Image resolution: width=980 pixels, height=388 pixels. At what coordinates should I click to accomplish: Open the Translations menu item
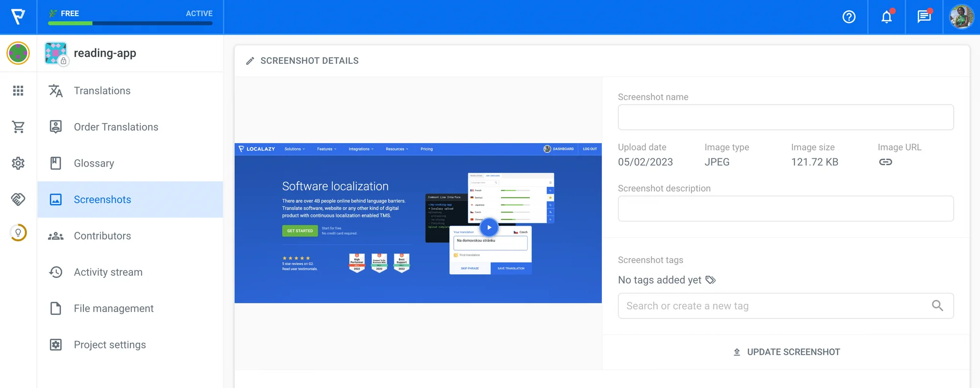(102, 91)
